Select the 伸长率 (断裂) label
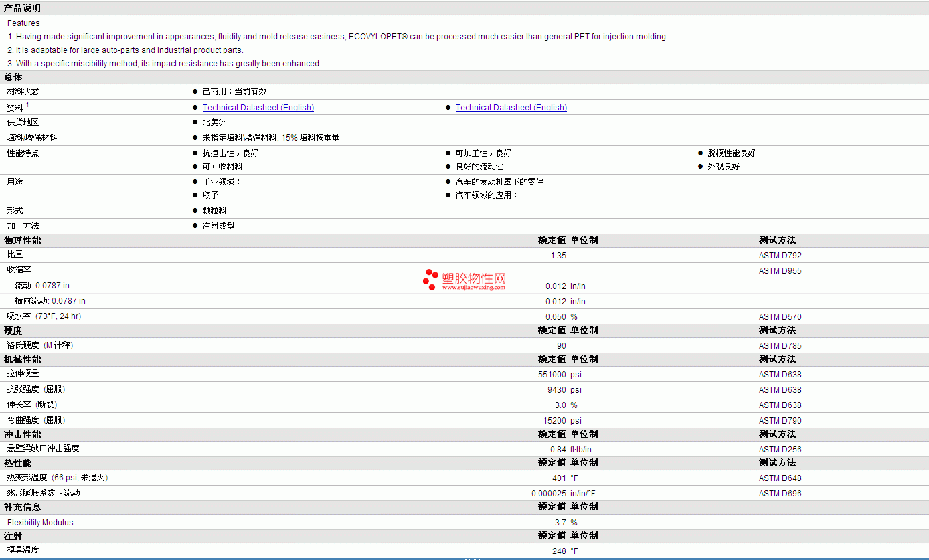 coord(32,405)
